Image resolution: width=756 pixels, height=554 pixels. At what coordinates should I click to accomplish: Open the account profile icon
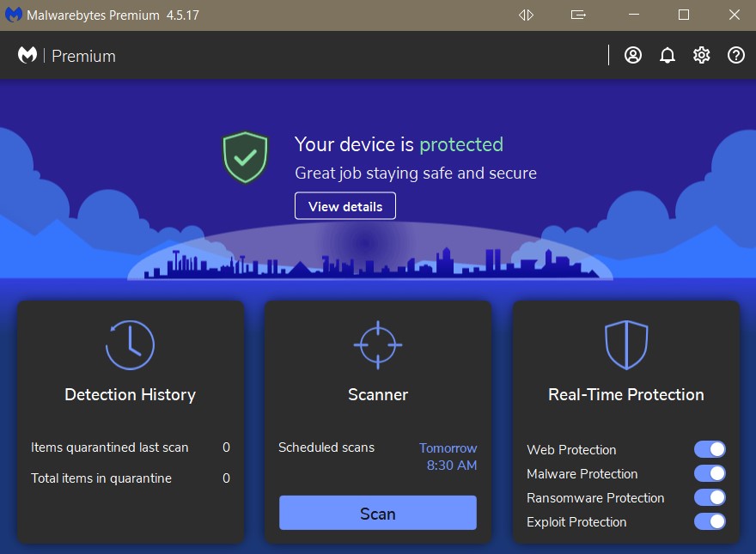coord(633,56)
